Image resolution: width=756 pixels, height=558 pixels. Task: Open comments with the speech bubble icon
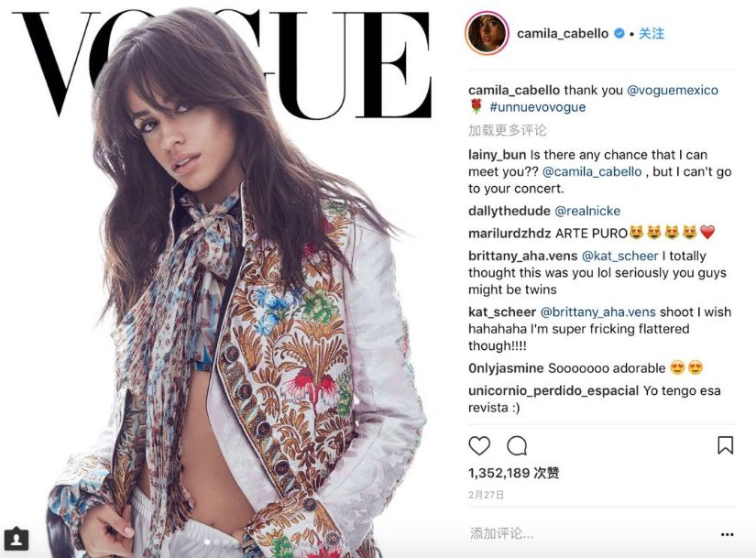pyautogui.click(x=517, y=445)
